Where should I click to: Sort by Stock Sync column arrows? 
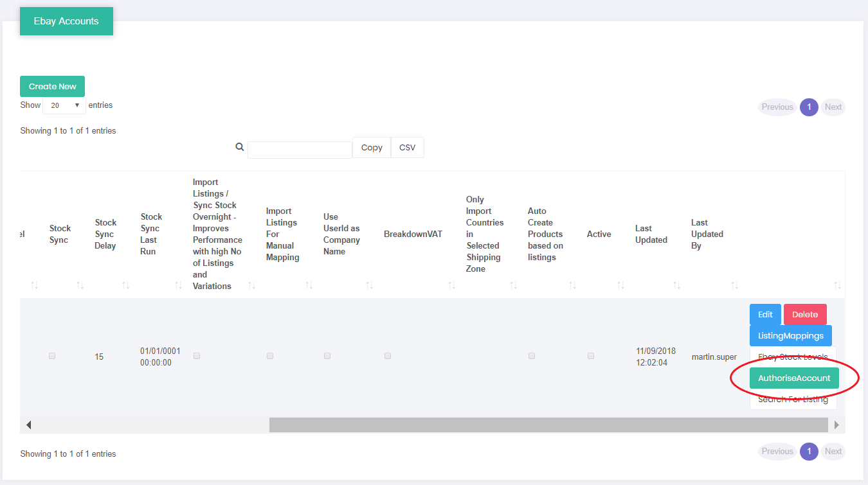80,285
